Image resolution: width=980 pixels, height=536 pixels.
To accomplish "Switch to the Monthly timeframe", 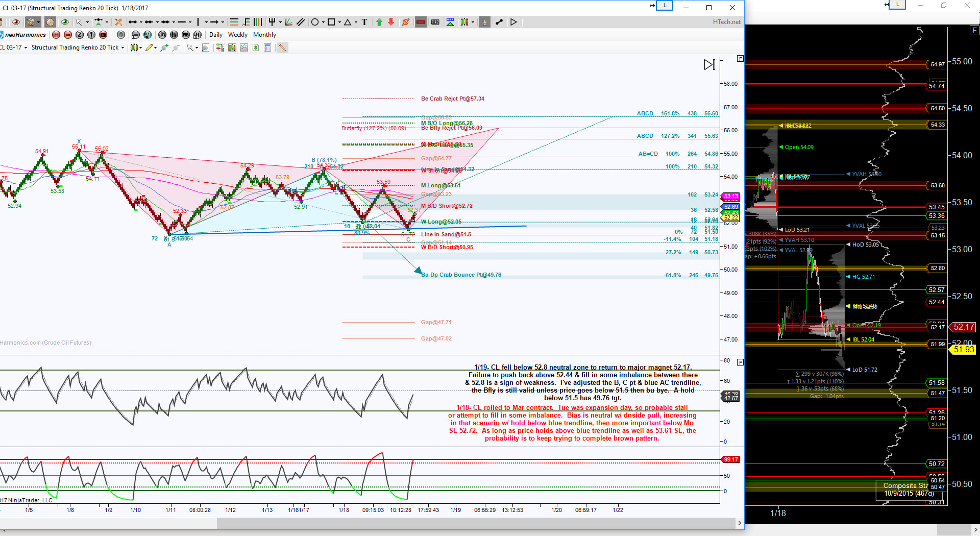I will (264, 35).
